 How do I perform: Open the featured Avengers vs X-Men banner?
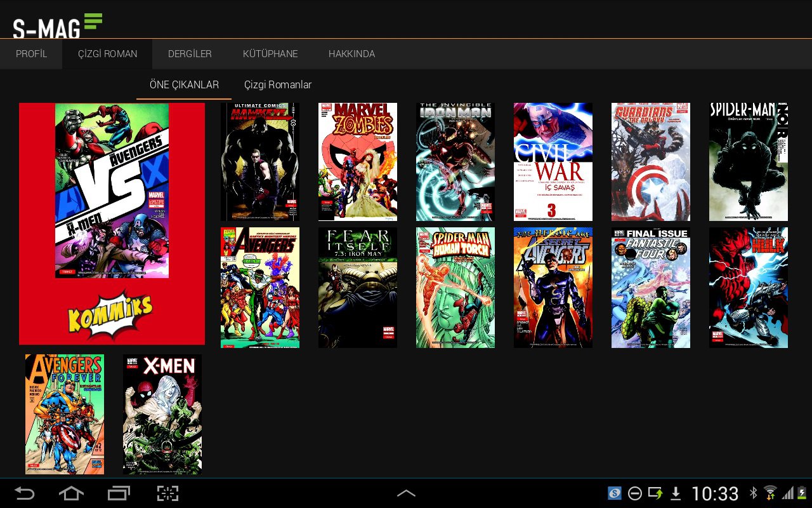tap(112, 224)
